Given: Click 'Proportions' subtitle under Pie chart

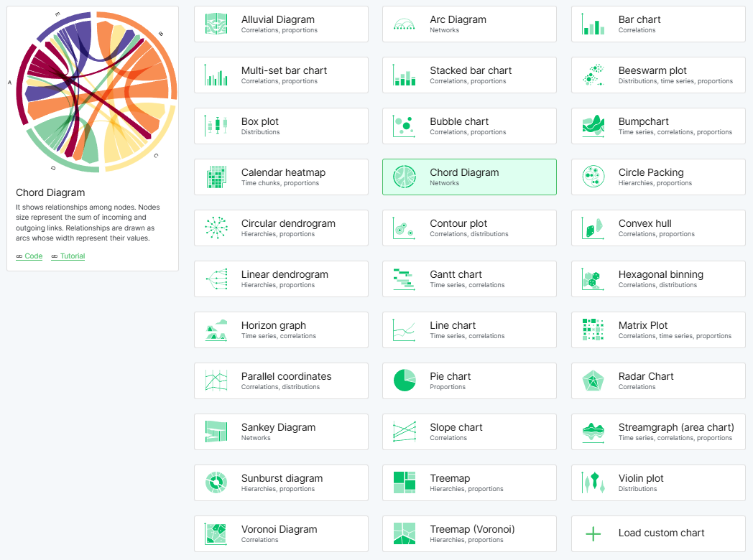Looking at the screenshot, I should pos(448,387).
